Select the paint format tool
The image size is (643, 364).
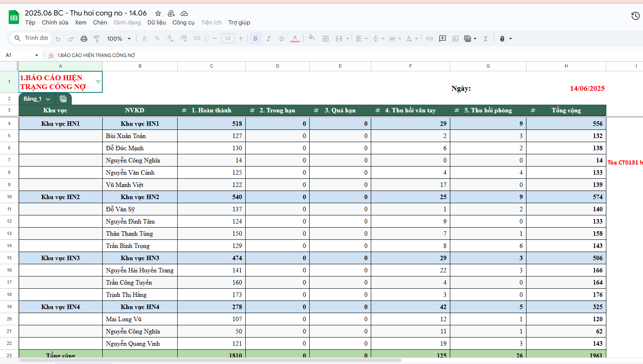click(x=97, y=39)
